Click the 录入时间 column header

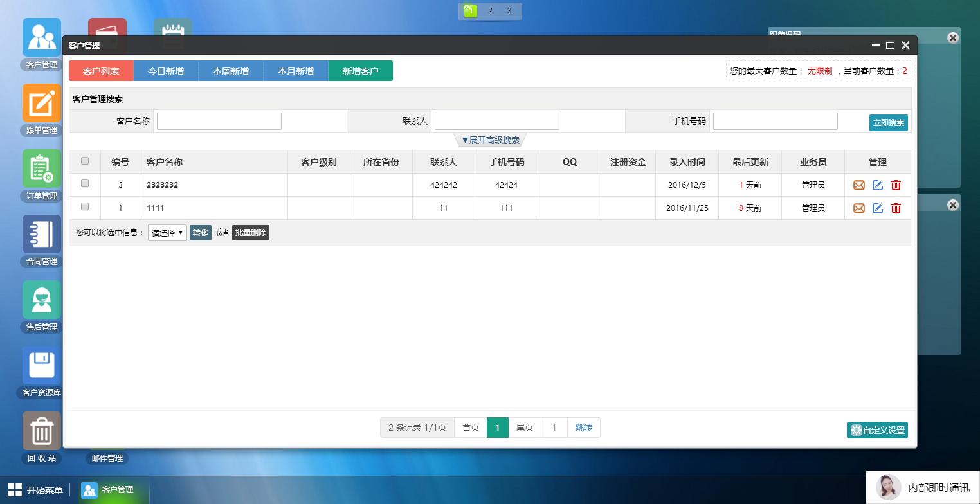coord(687,162)
